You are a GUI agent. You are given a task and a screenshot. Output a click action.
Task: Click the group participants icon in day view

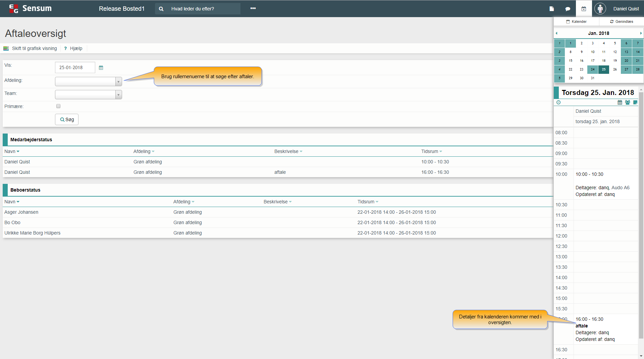628,102
